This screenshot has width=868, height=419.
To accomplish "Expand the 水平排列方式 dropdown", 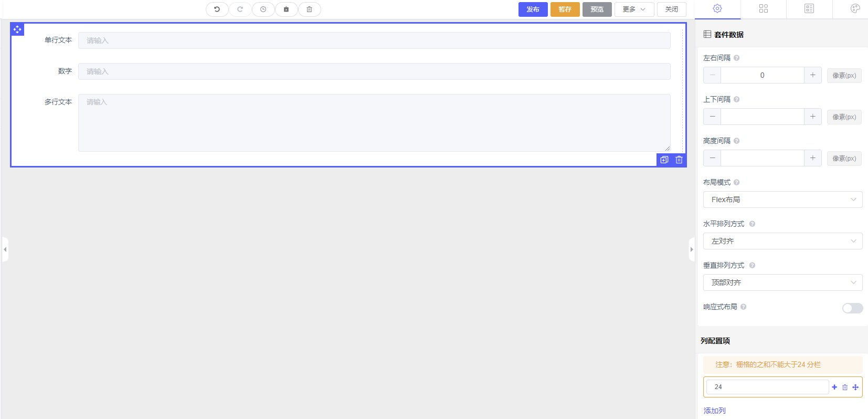I will point(782,241).
